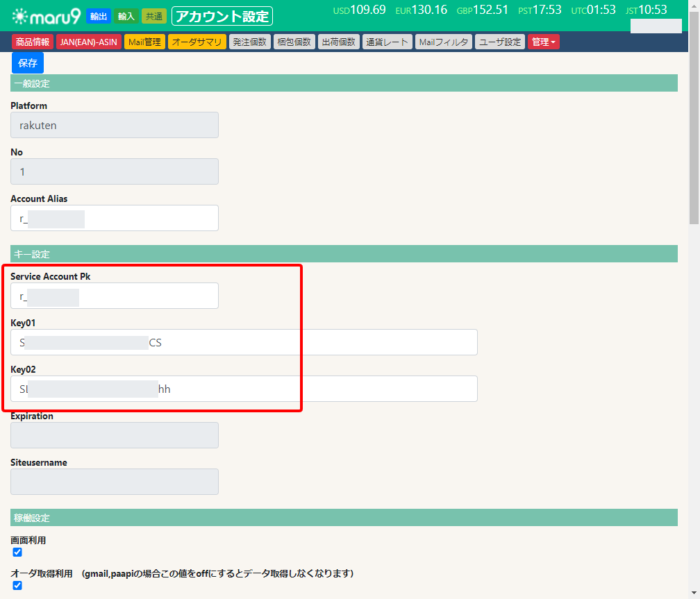700x599 pixels.
Task: Click the maru9 logo
Action: (47, 17)
